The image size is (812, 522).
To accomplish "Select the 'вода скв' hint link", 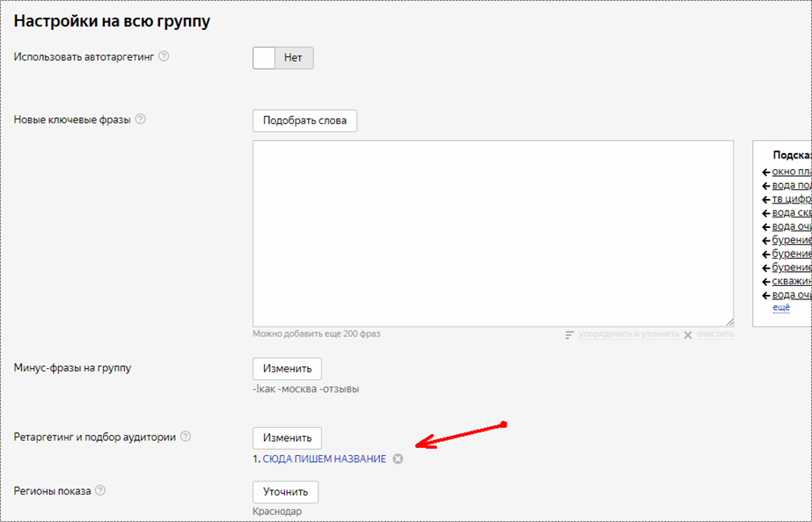I will tap(792, 212).
